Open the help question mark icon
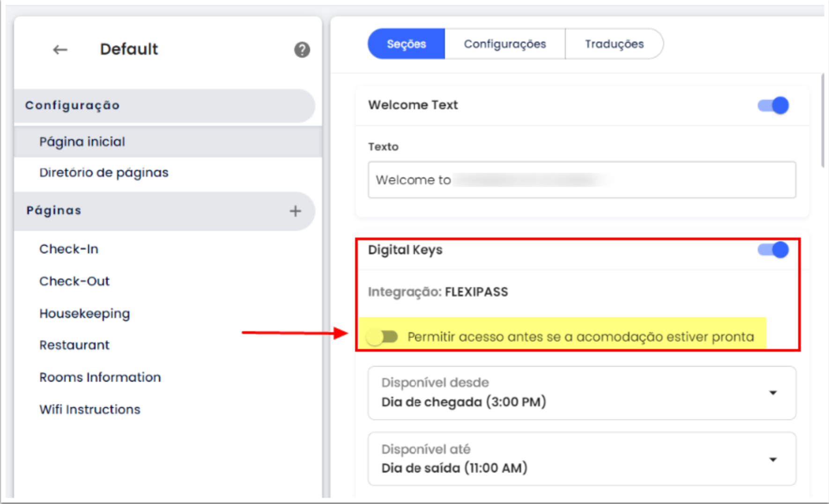829x504 pixels. [x=302, y=50]
